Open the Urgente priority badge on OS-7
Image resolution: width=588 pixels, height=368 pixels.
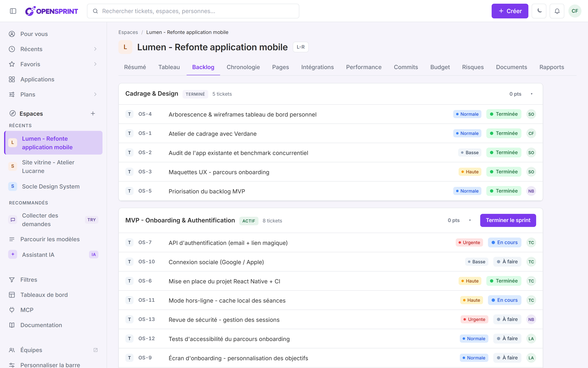tap(469, 242)
